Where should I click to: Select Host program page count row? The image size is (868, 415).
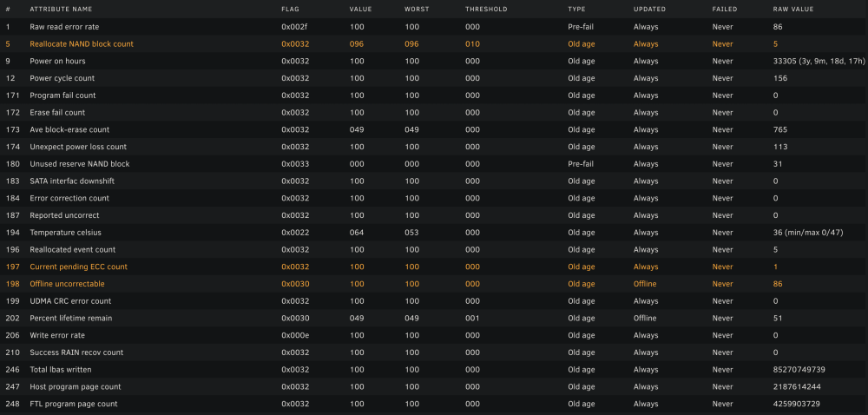pos(434,386)
